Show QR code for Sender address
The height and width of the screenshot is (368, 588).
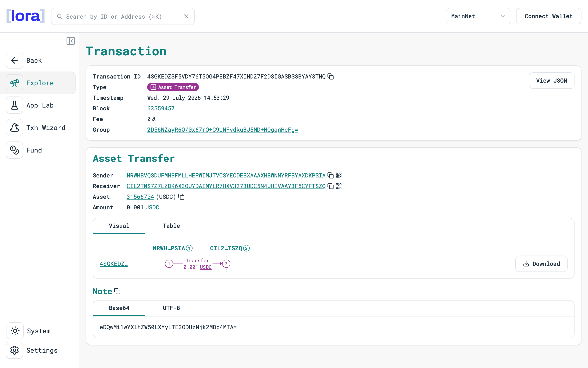coord(339,175)
